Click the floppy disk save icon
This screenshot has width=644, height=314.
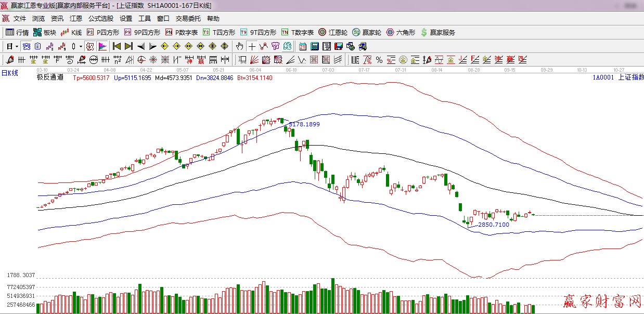pyautogui.click(x=338, y=46)
